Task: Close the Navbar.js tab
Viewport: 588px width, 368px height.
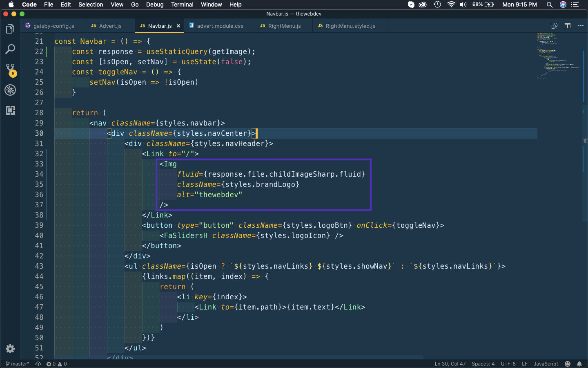Action: coord(178,26)
